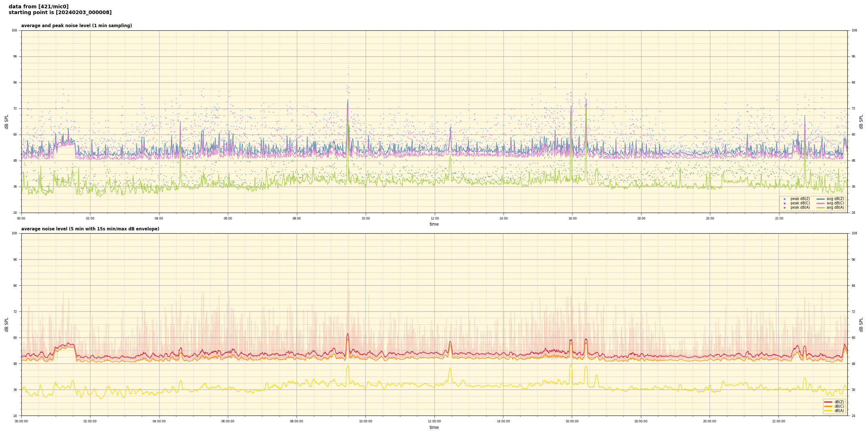868x434 pixels.
Task: Click the 02:00:00 tick on the lower time axis
Action: pyautogui.click(x=90, y=421)
